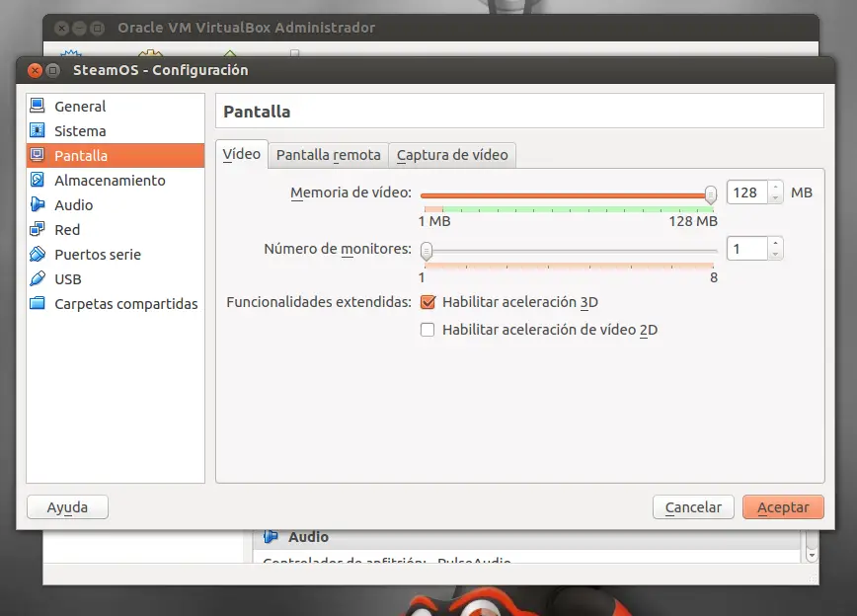Screen dimensions: 857x616
Task: Click the USB plug icon
Action: coord(38,278)
